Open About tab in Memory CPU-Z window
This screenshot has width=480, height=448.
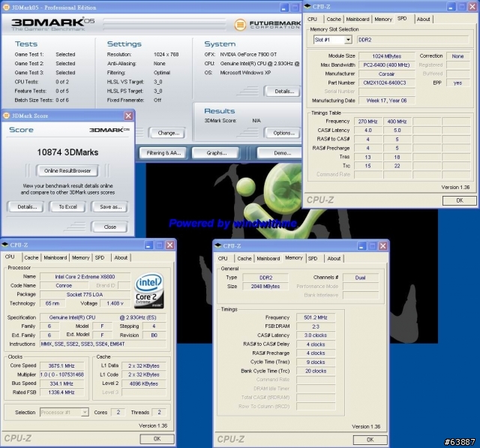(x=334, y=258)
